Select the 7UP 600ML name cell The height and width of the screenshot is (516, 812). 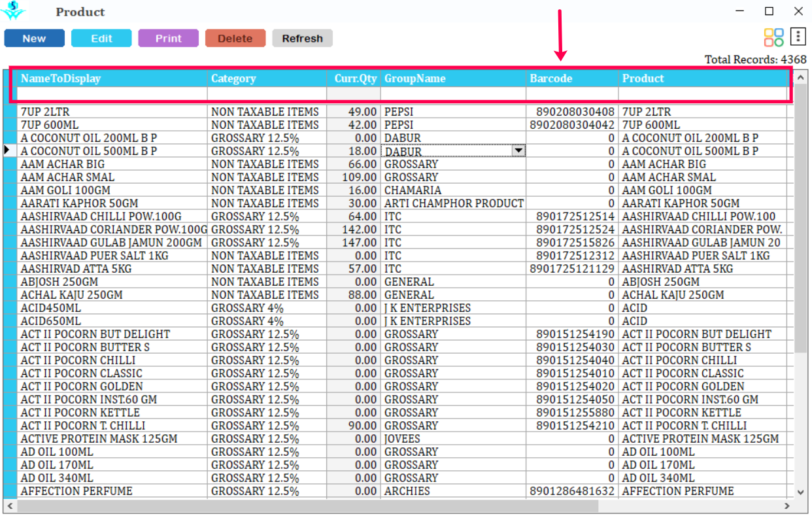click(112, 125)
